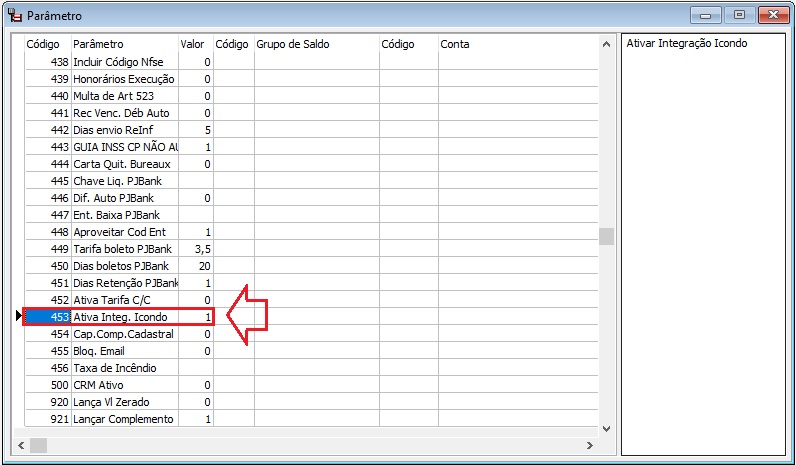Select the Tarifa boleto PJBank parameter

tap(124, 249)
